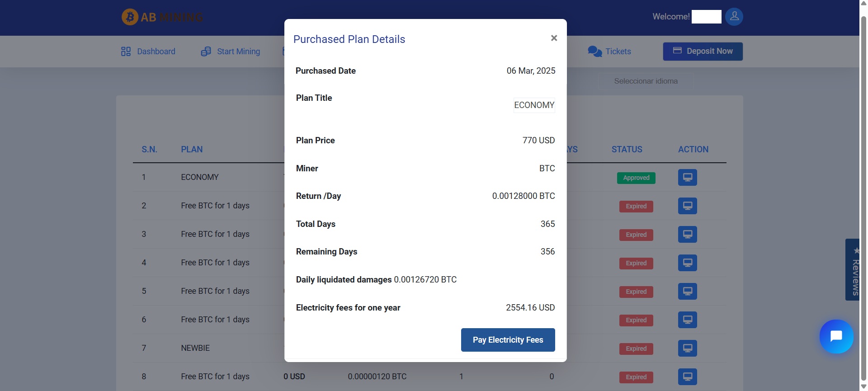The height and width of the screenshot is (391, 868).
Task: Open details icon for row 4
Action: (687, 263)
